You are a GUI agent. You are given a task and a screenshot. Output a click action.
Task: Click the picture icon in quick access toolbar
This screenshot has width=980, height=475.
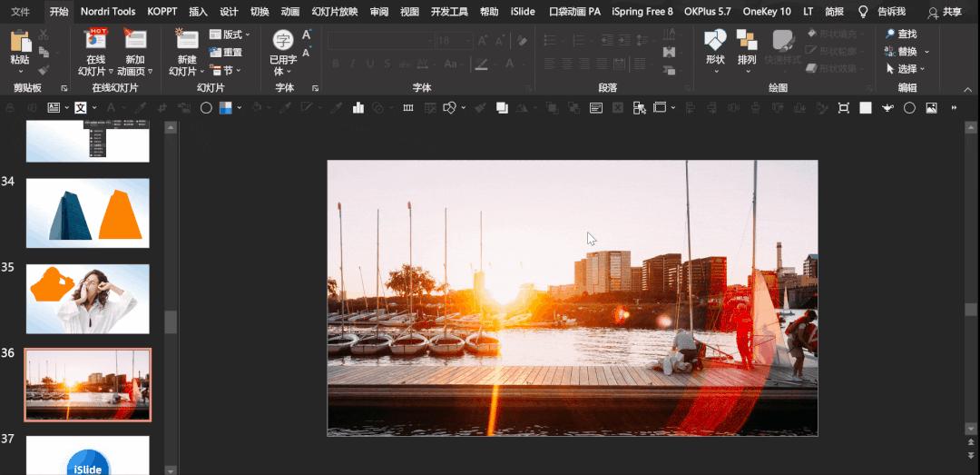(931, 107)
